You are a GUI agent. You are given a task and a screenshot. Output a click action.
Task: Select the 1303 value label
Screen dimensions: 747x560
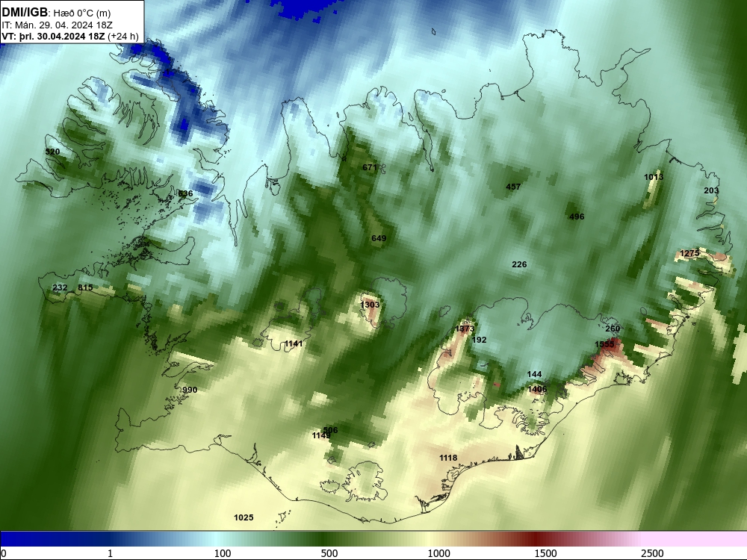371,305
